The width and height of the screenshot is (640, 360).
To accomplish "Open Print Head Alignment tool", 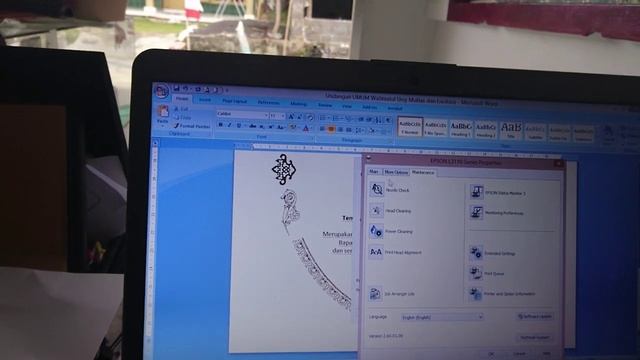I will [x=376, y=252].
